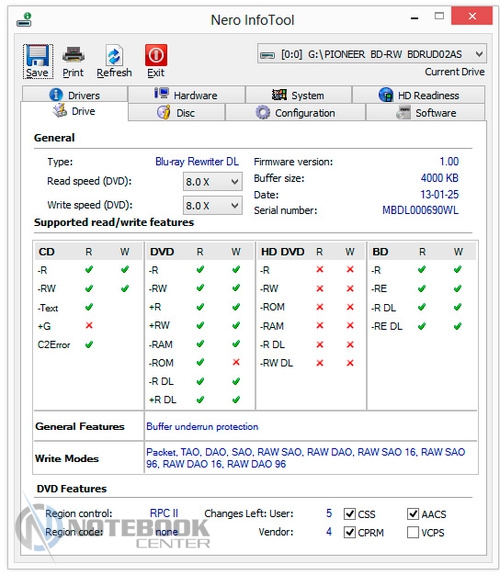Click the Nero InfoTool title bar icon
500x575 pixels.
pos(24,20)
